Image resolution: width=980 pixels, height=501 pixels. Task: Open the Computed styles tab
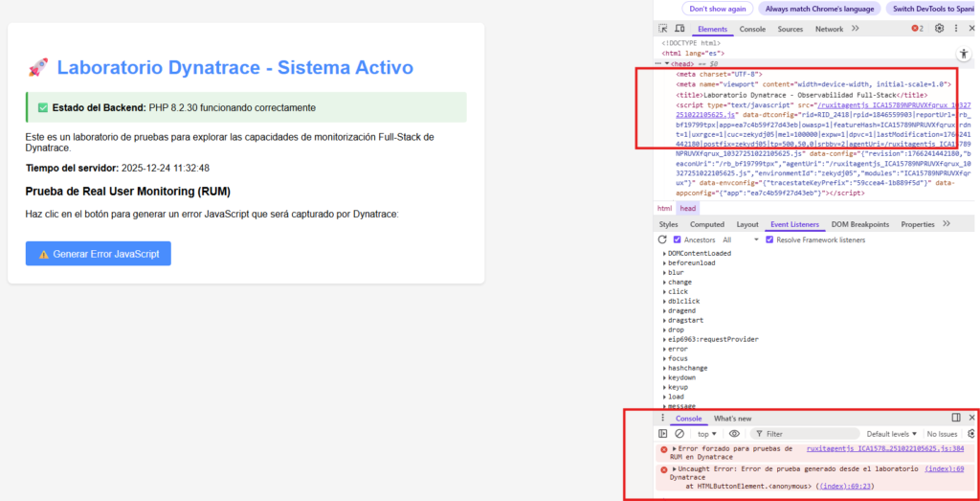[707, 224]
